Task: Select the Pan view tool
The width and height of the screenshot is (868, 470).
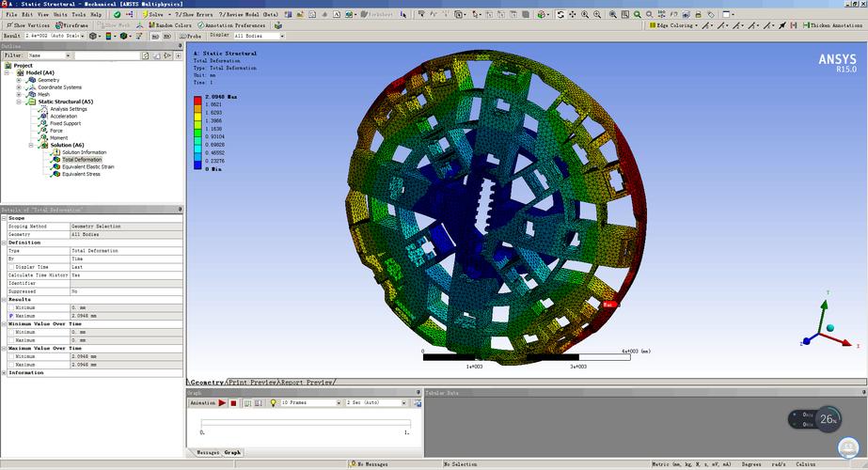Action: (573, 14)
